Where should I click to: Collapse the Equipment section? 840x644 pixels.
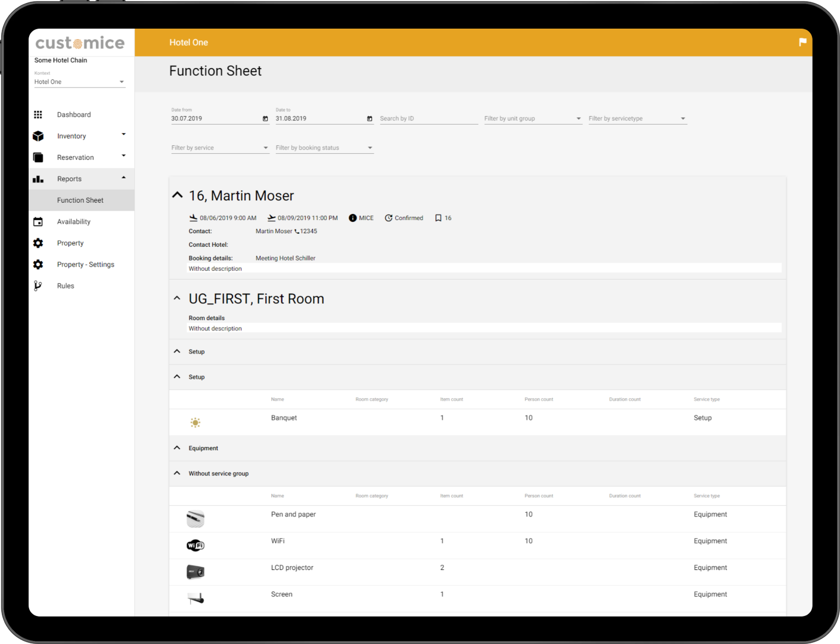(x=177, y=448)
